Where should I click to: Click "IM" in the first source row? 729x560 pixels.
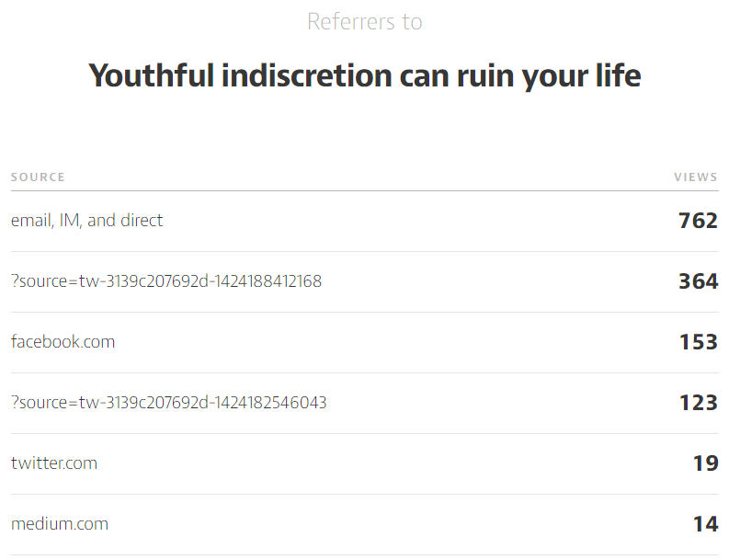pyautogui.click(x=69, y=221)
